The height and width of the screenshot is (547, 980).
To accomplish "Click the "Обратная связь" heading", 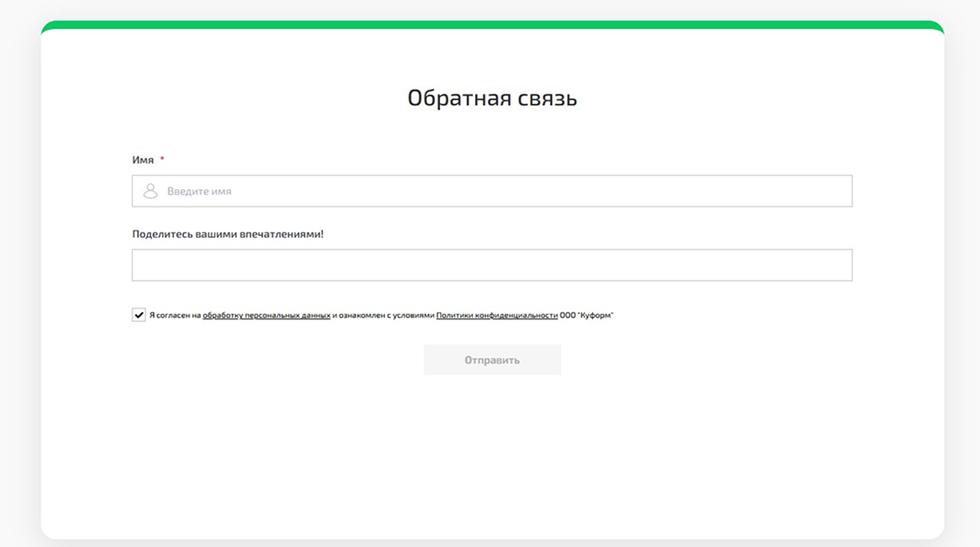I will click(491, 98).
